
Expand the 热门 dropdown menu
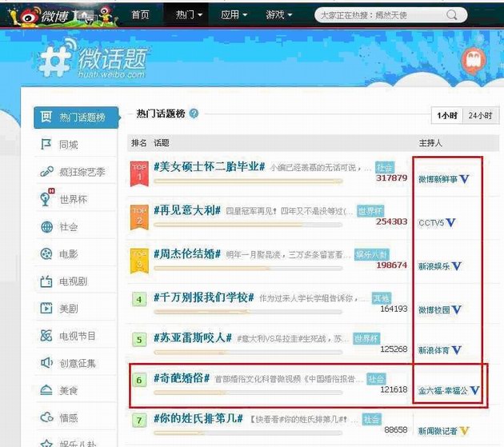[189, 14]
